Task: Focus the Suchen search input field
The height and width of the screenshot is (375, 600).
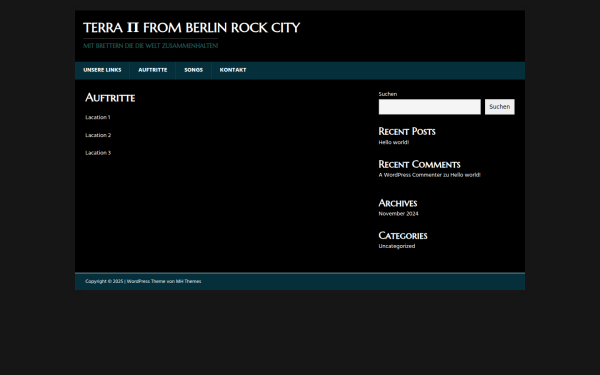Action: point(429,107)
